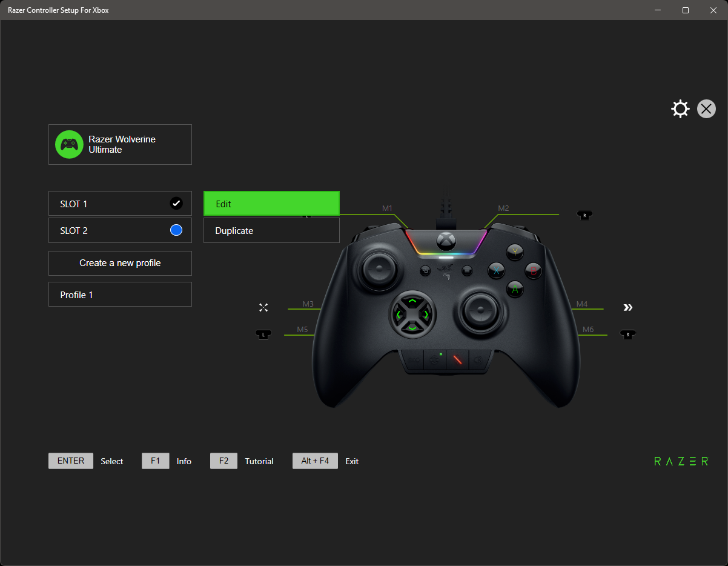Click the M3 label
Screen dimensions: 728x566
click(x=308, y=304)
